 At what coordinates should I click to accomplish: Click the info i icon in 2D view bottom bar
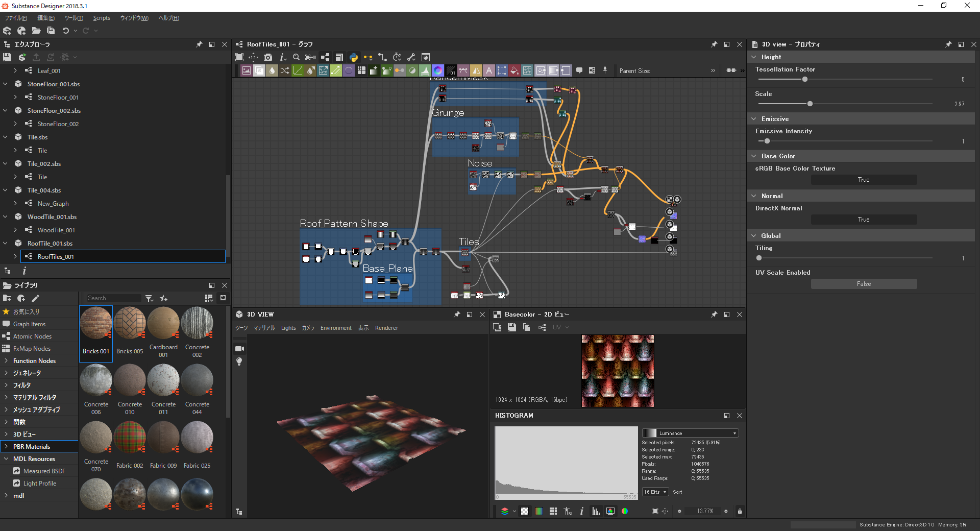[x=582, y=511]
